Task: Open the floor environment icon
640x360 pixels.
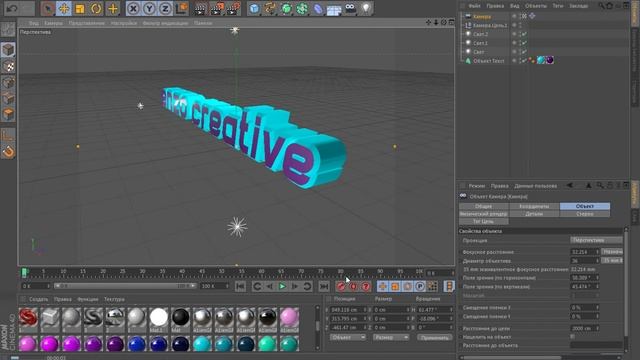Action: (334, 9)
